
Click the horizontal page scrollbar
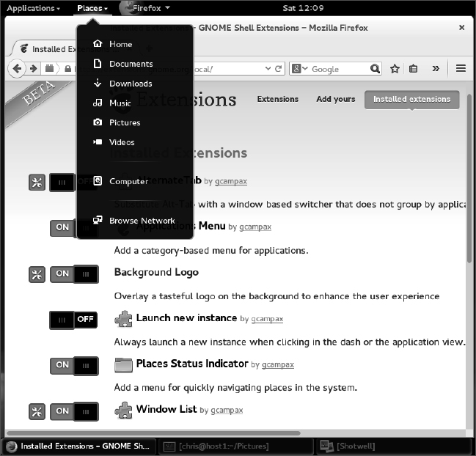pos(154,433)
